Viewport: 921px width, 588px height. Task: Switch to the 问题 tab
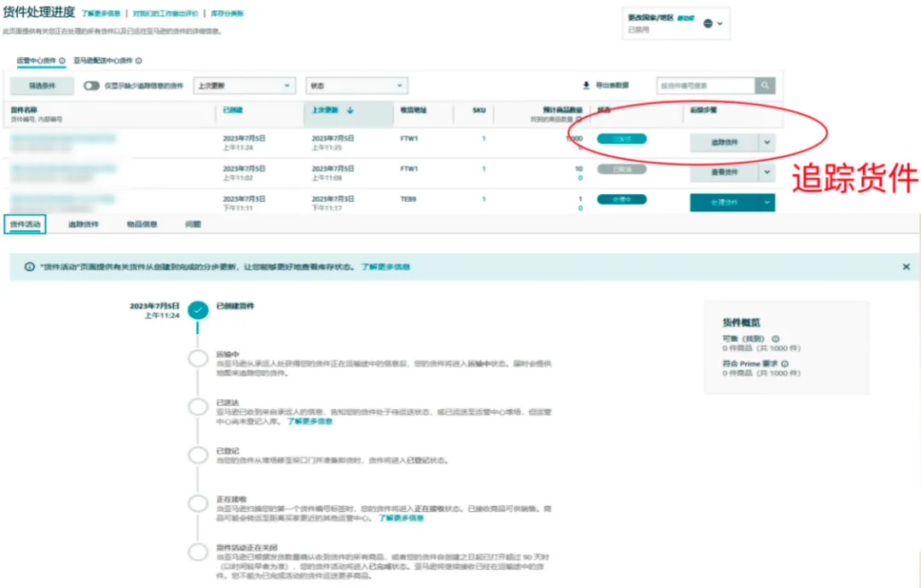pos(193,224)
